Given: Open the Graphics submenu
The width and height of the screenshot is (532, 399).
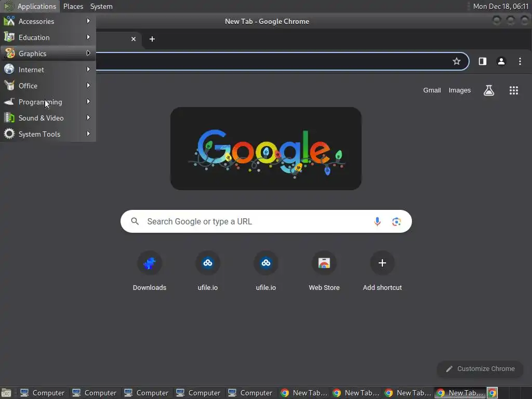Looking at the screenshot, I should pos(48,54).
